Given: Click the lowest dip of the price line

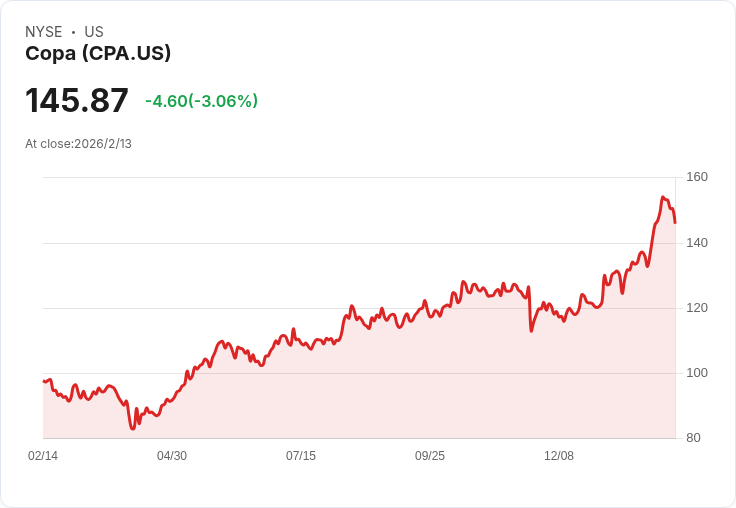Looking at the screenshot, I should [x=132, y=429].
